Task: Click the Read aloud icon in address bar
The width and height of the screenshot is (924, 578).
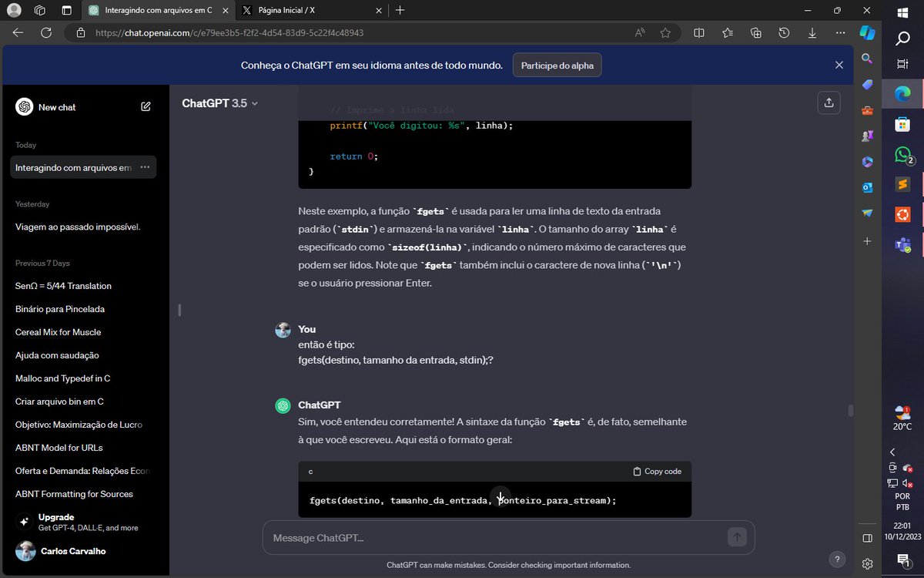Action: point(640,33)
